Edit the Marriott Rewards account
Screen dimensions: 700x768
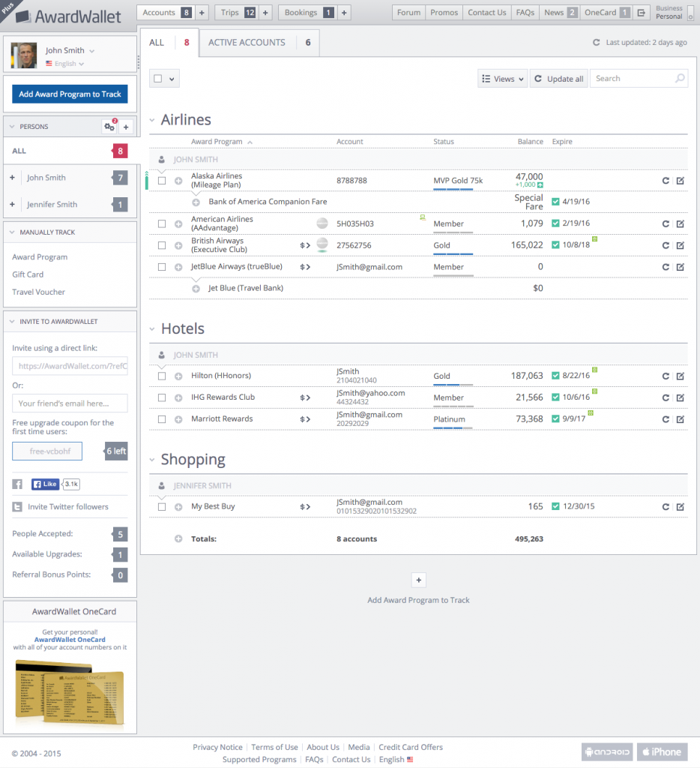pos(681,419)
